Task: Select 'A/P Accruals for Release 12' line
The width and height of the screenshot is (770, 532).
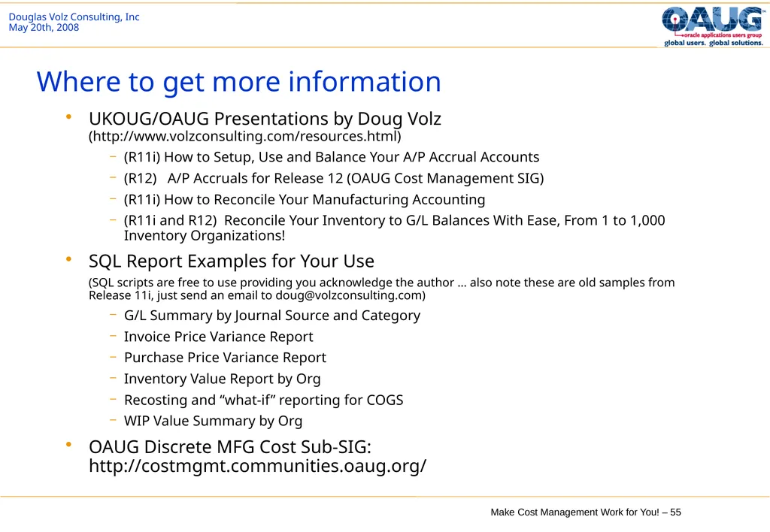Action: (334, 178)
